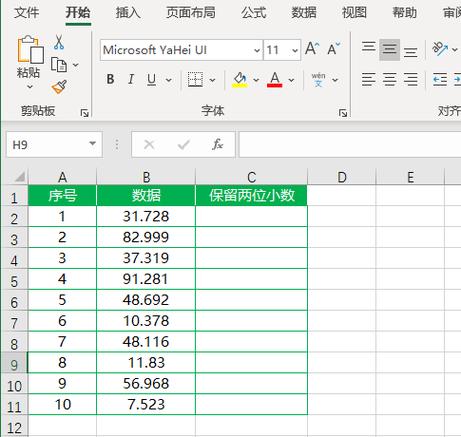
Task: Switch to the 插入 tab
Action: tap(128, 13)
